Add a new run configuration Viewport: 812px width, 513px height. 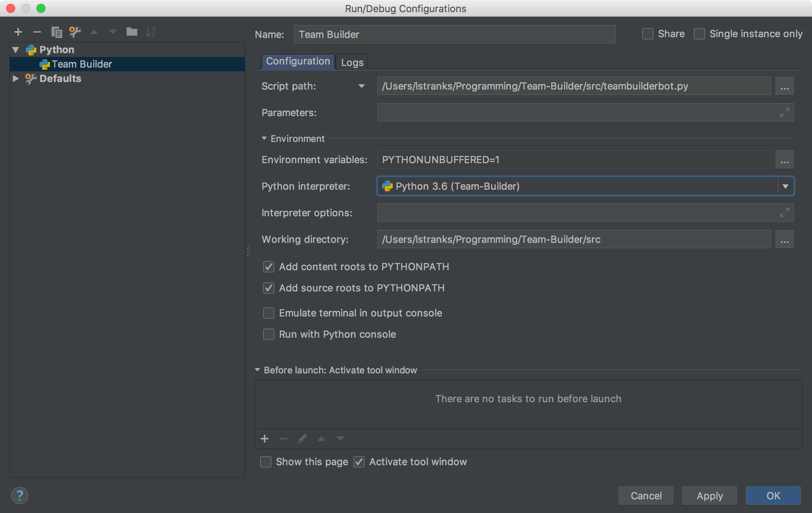pyautogui.click(x=18, y=32)
